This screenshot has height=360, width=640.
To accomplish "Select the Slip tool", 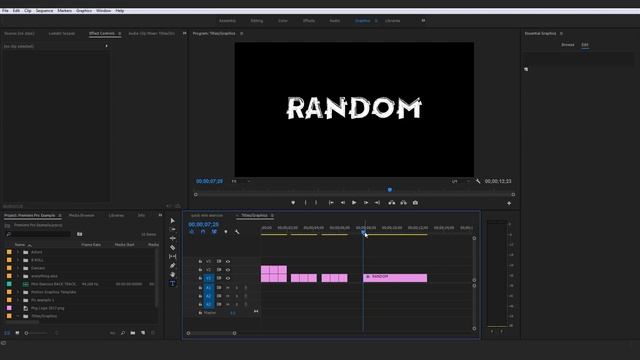I will point(172,256).
